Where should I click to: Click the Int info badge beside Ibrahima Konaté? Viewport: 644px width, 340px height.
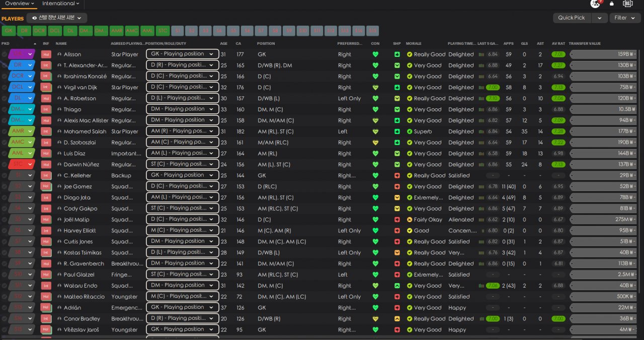tap(46, 77)
